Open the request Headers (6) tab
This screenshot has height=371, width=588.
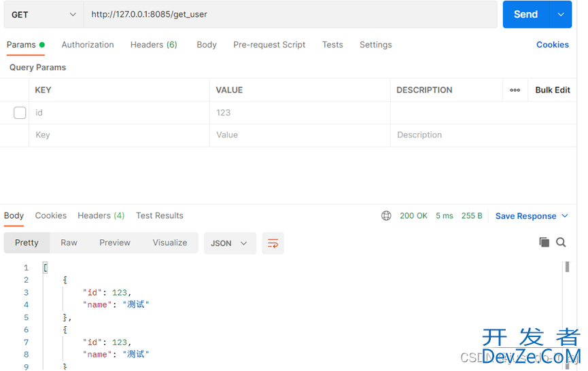pos(154,45)
